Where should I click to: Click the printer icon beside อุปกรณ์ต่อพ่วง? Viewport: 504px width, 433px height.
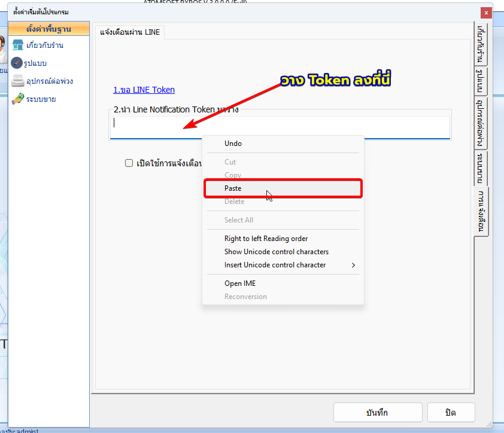click(x=18, y=81)
